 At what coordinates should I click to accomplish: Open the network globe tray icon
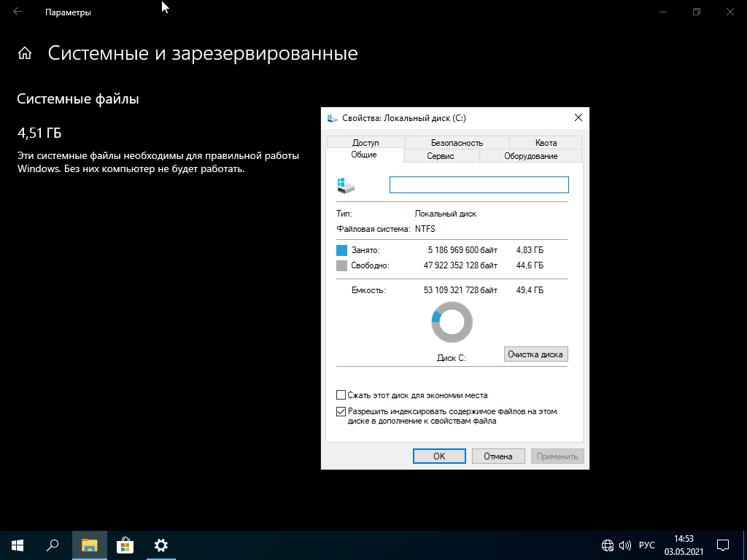pos(608,545)
